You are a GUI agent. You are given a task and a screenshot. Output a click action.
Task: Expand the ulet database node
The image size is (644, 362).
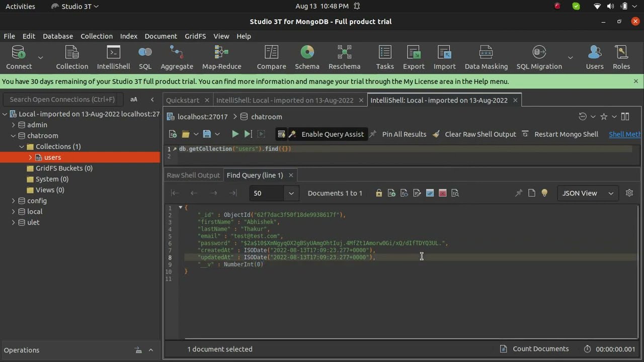pos(14,222)
